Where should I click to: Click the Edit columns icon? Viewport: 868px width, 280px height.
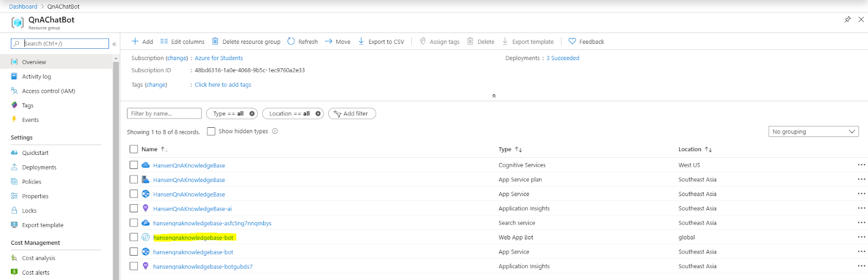point(164,41)
